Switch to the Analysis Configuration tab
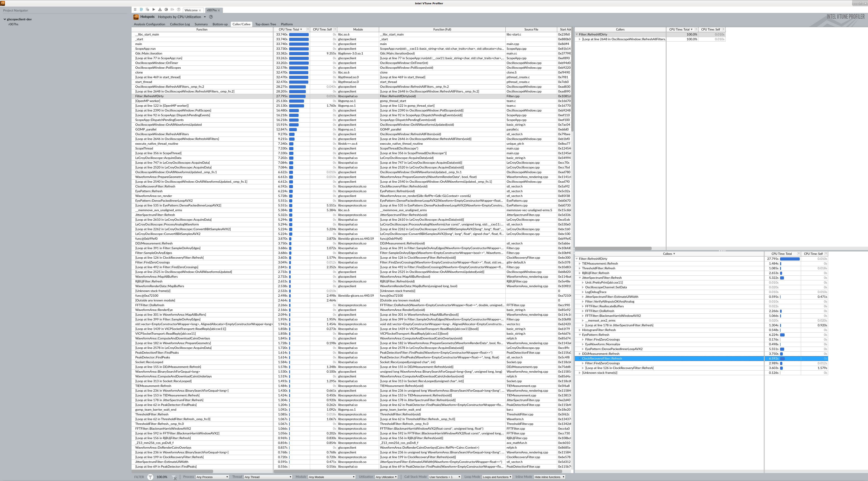 [x=149, y=24]
